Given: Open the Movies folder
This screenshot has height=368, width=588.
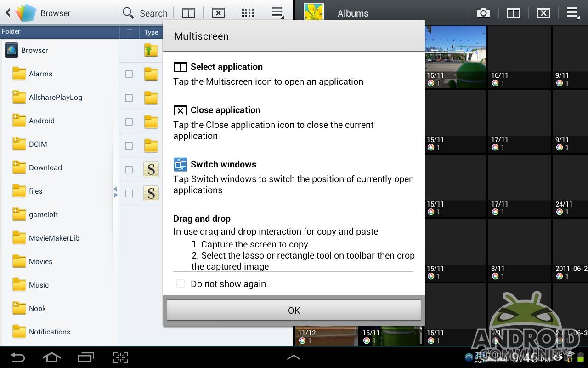Looking at the screenshot, I should 32,261.
